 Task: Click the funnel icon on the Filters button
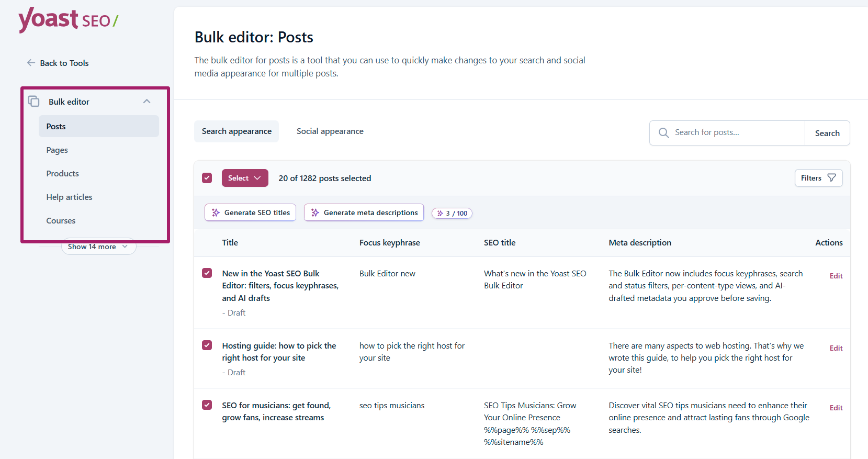[x=831, y=178]
